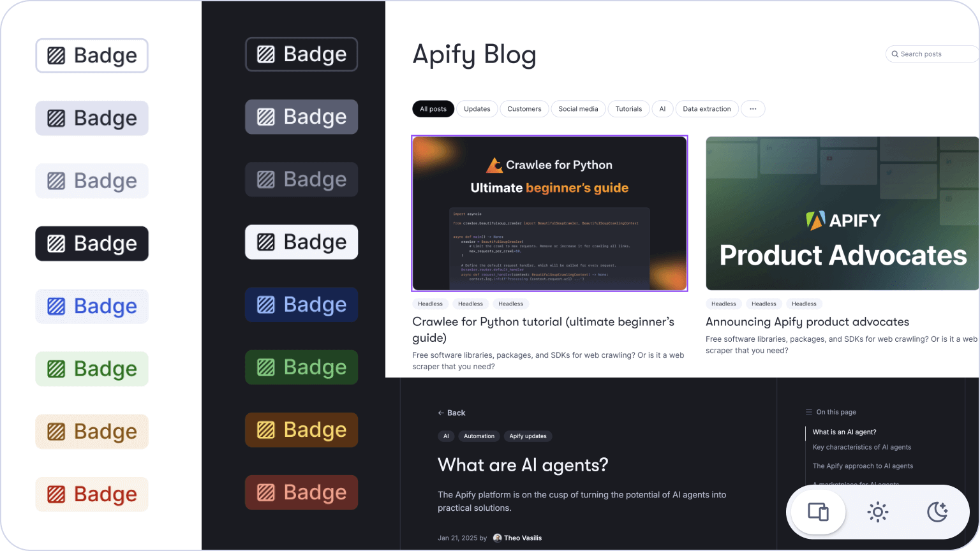Click the search magnifier icon in Search posts
Viewport: 980px width, 551px height.
[895, 54]
